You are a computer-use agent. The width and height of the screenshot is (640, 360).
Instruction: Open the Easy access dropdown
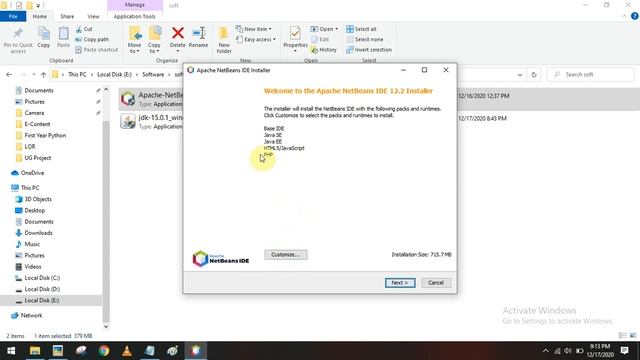click(x=256, y=40)
